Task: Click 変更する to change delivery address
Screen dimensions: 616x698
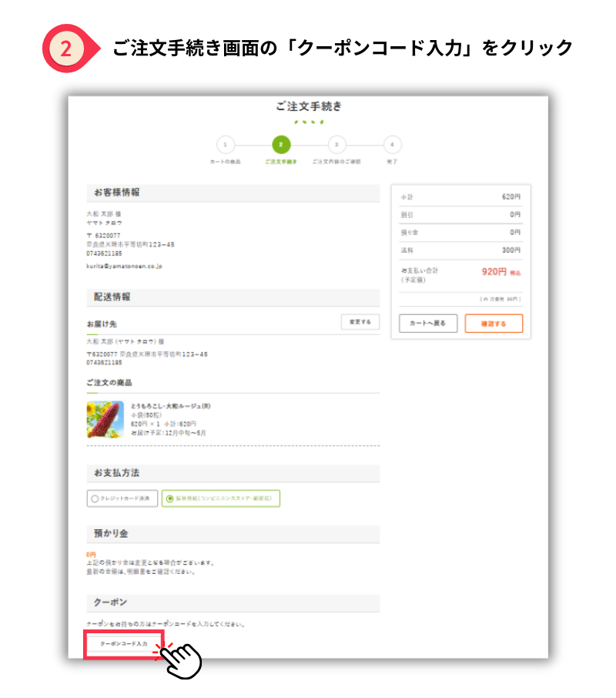Action: point(360,322)
